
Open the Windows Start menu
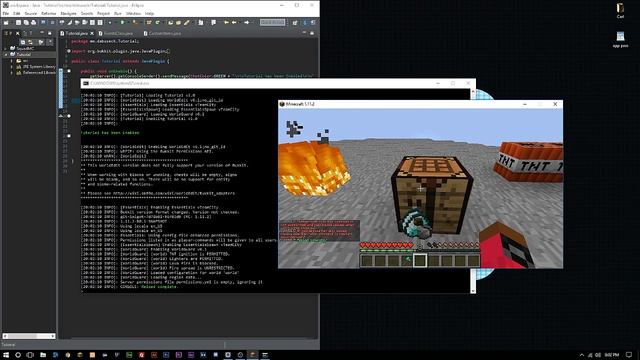click(x=6, y=355)
